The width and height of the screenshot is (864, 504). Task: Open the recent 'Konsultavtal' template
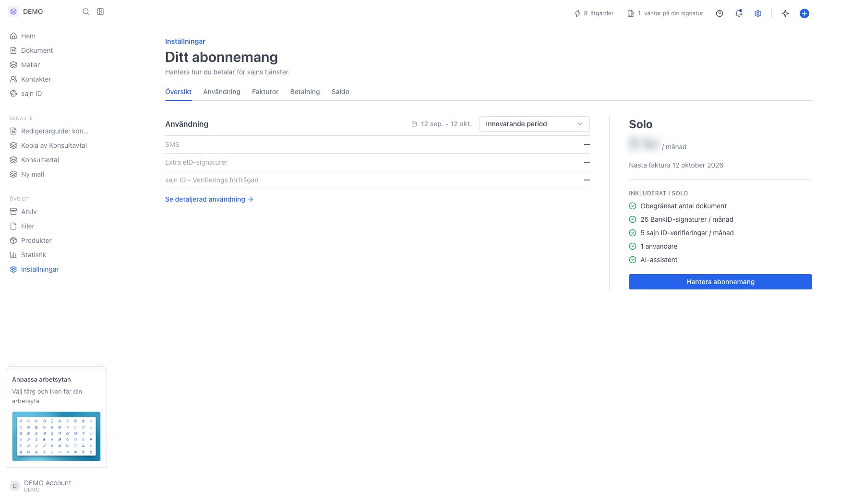click(x=56, y=160)
